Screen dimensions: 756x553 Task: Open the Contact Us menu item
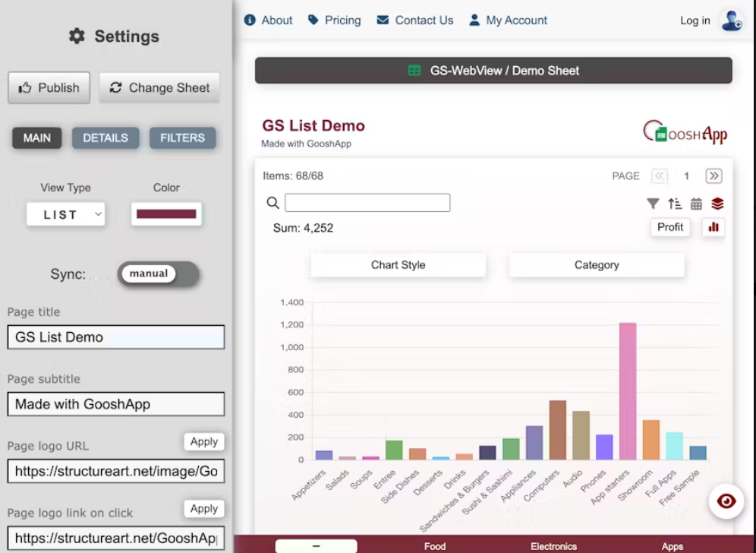pyautogui.click(x=415, y=21)
